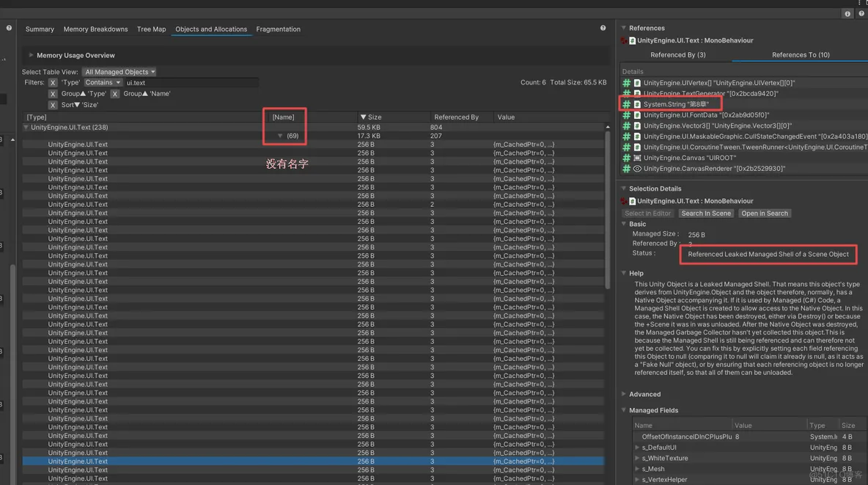Click the hash icon beside System.String entry
868x485 pixels.
(x=627, y=104)
